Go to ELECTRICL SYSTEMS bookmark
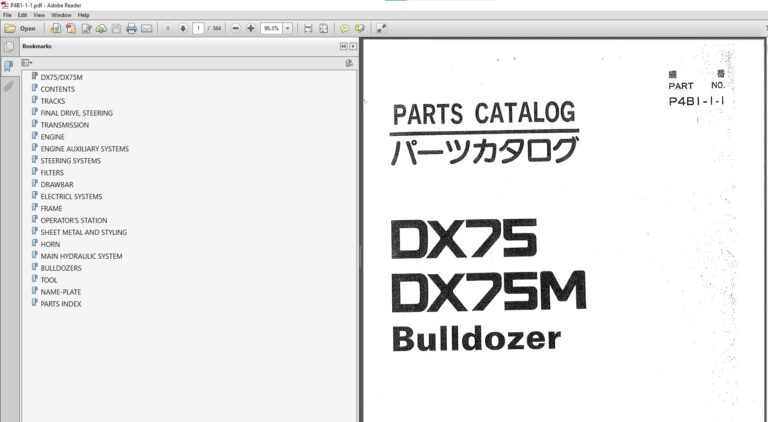Image resolution: width=768 pixels, height=422 pixels. point(72,196)
